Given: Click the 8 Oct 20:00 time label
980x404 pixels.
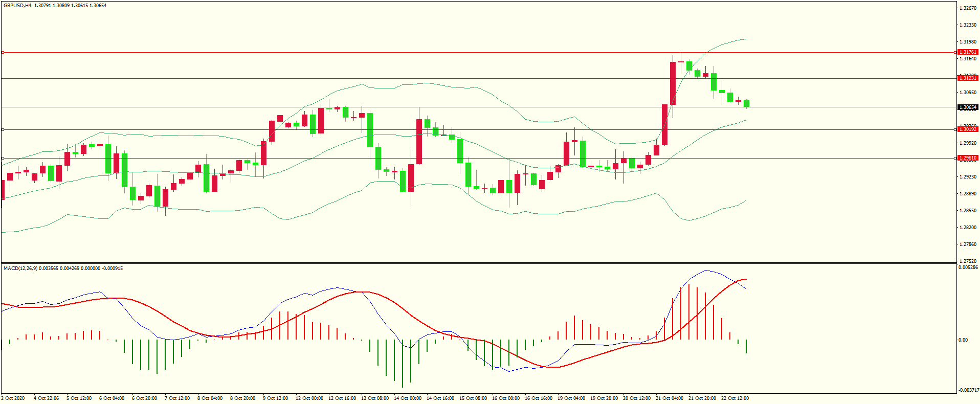Looking at the screenshot, I should pyautogui.click(x=243, y=398).
